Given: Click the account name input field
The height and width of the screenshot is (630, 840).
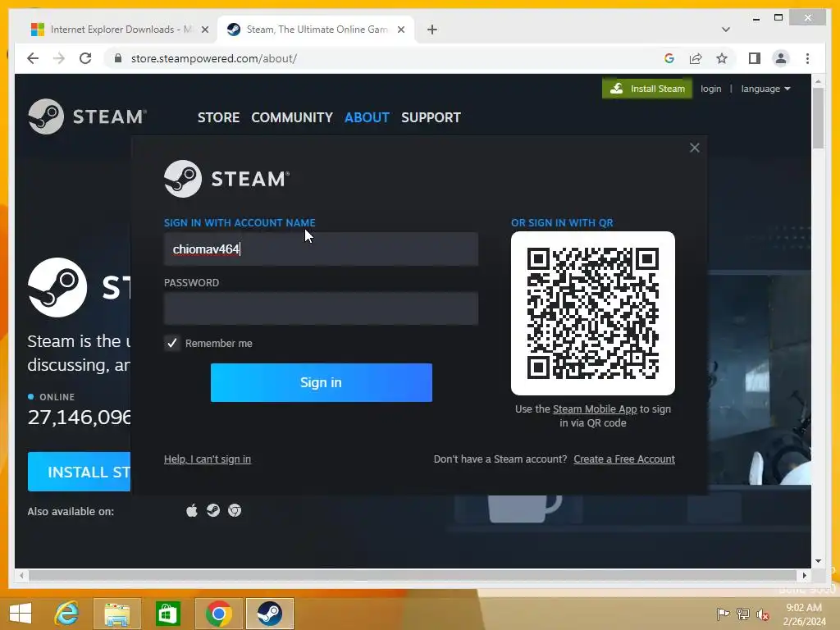Looking at the screenshot, I should pos(321,249).
